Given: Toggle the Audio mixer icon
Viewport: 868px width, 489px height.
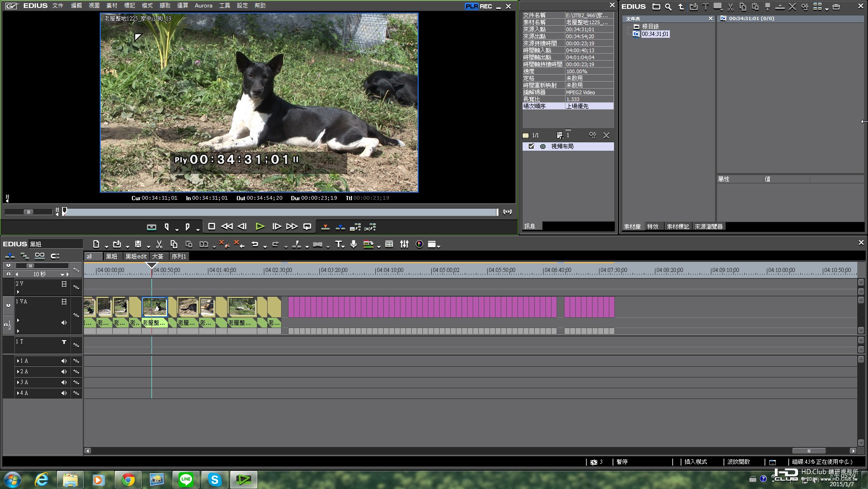Looking at the screenshot, I should point(404,244).
